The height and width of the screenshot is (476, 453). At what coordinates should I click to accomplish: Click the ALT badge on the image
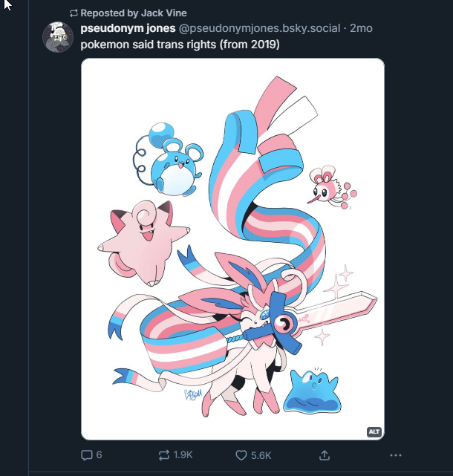[374, 431]
